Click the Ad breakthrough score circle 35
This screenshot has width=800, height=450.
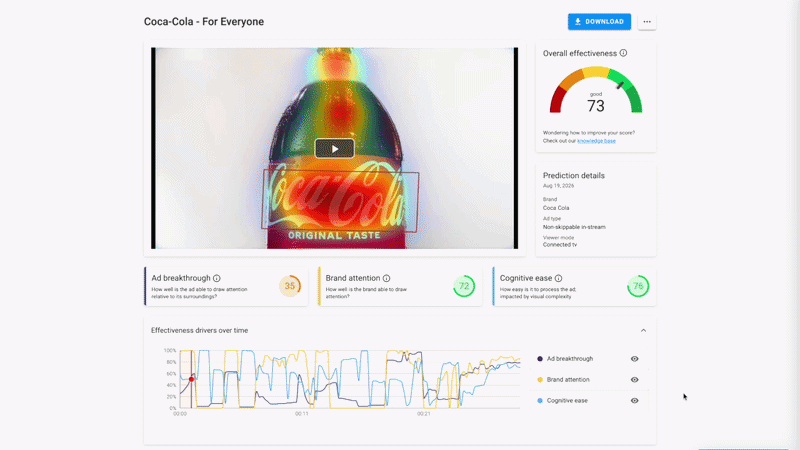point(290,286)
